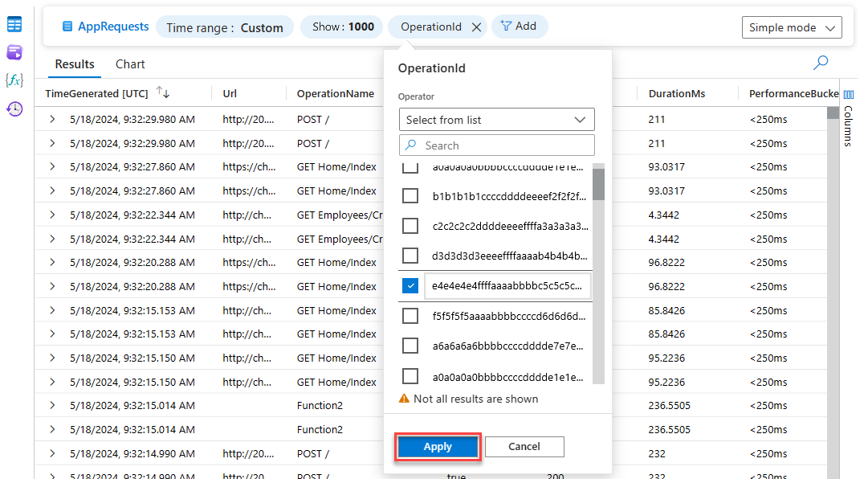This screenshot has width=868, height=479.
Task: Switch to the Chart tab
Action: [130, 63]
